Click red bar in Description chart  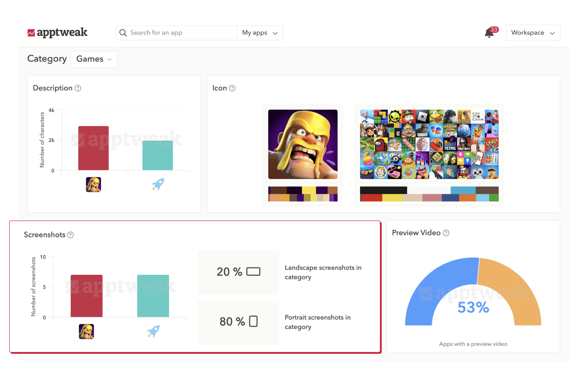click(93, 148)
